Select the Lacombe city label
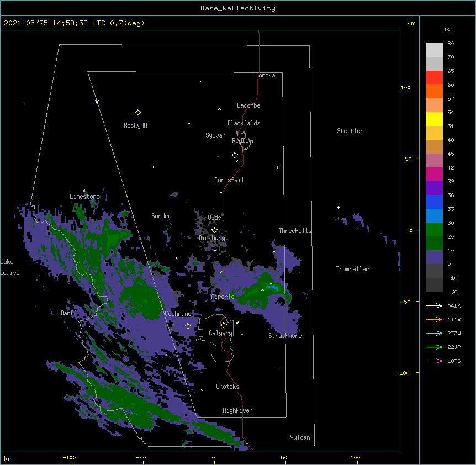Viewport: 476px width, 465px height. (248, 105)
